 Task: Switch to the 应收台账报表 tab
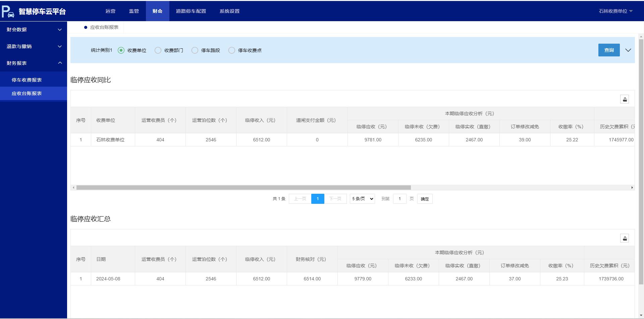click(101, 27)
